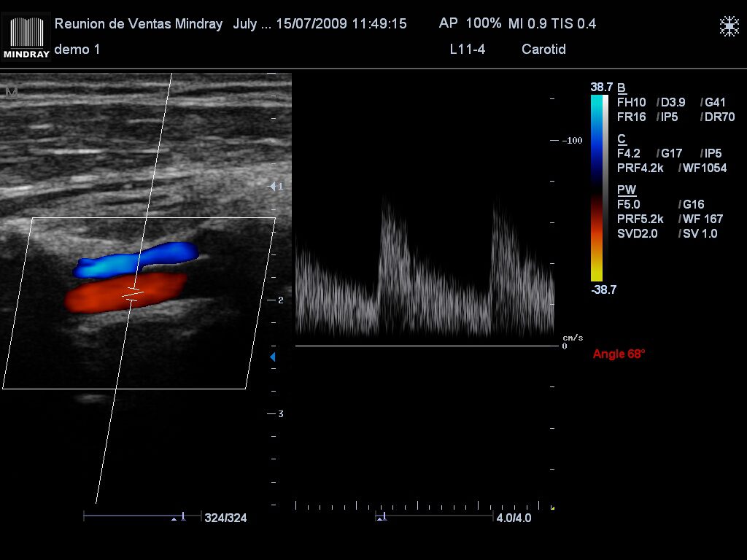Click the red flow vessel in color box

click(x=124, y=293)
